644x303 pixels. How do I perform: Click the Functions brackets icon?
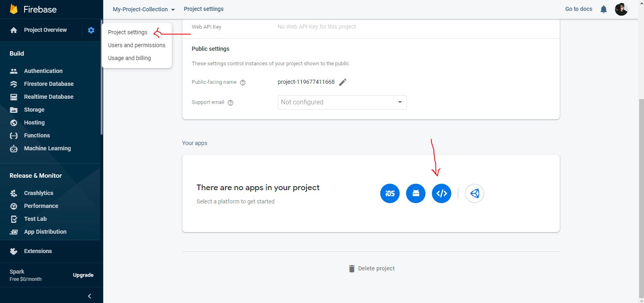point(14,136)
